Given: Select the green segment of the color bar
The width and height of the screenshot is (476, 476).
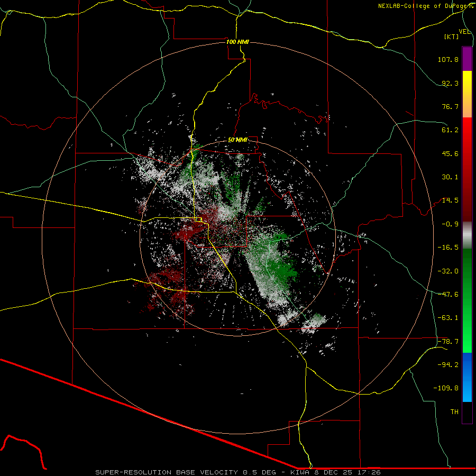Looking at the screenshot, I should [467, 300].
